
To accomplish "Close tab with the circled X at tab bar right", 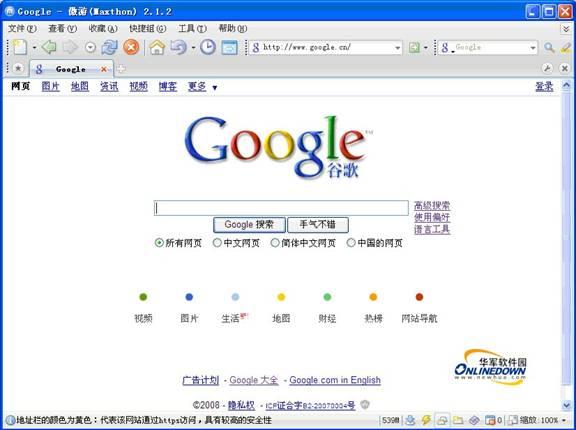I will [565, 68].
